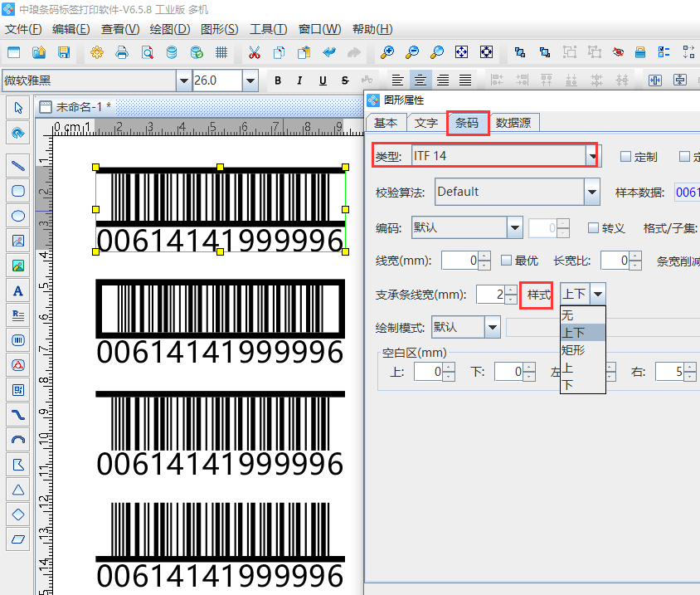This screenshot has width=700, height=595.
Task: Toggle Strikethrough formatting
Action: tap(345, 80)
